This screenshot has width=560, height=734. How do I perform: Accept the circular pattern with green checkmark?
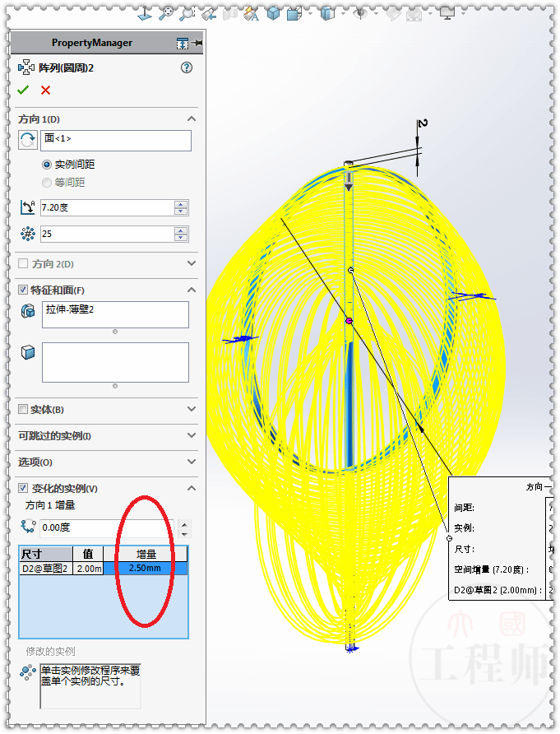tap(23, 90)
